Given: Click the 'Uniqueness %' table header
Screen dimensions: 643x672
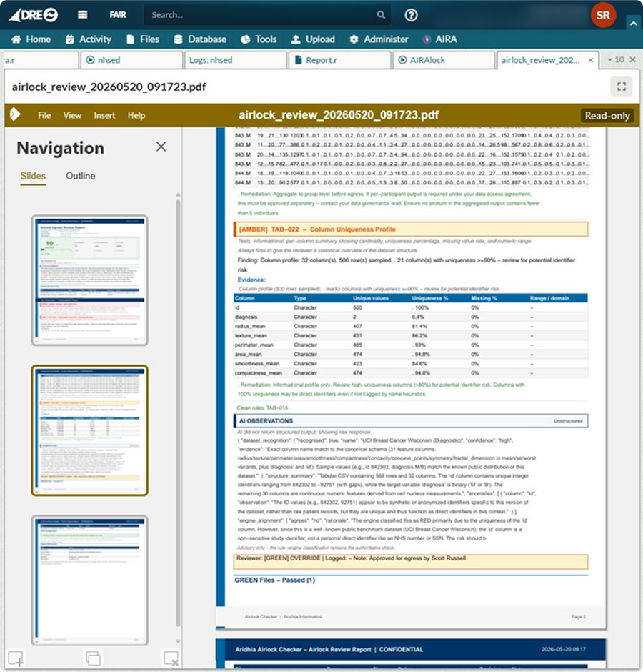Looking at the screenshot, I should (429, 298).
